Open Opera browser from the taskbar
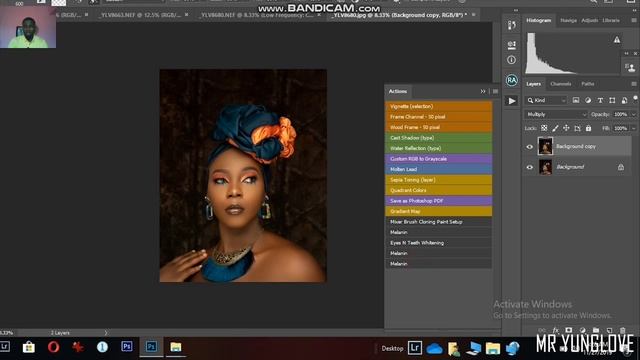This screenshot has width=640, height=360. coord(53,347)
